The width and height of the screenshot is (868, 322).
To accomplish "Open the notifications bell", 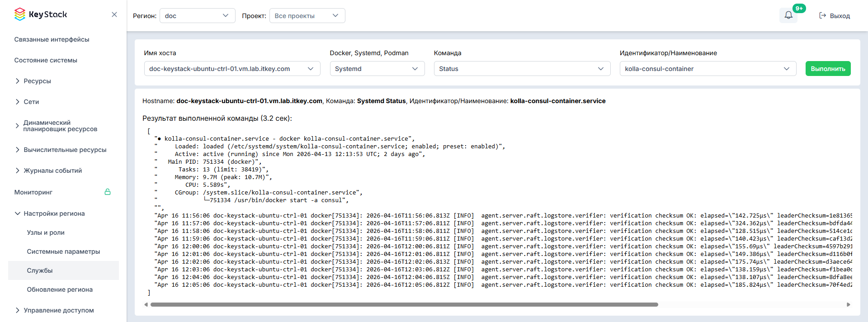I will [x=788, y=15].
